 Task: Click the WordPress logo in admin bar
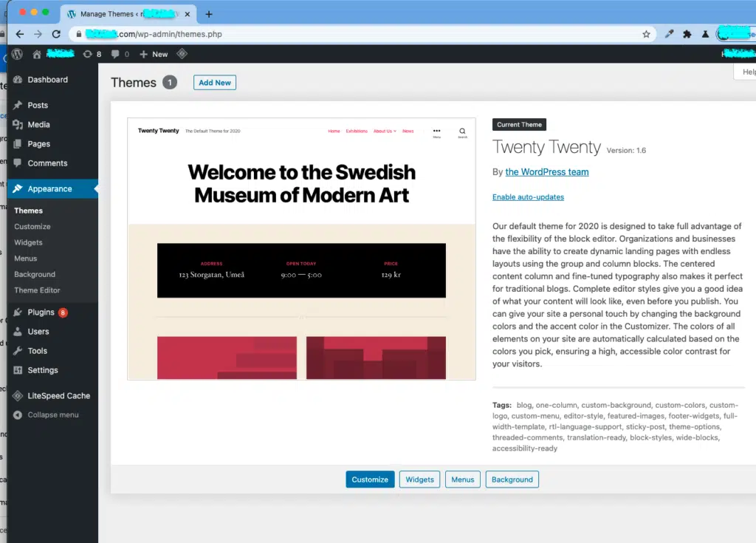tap(18, 54)
